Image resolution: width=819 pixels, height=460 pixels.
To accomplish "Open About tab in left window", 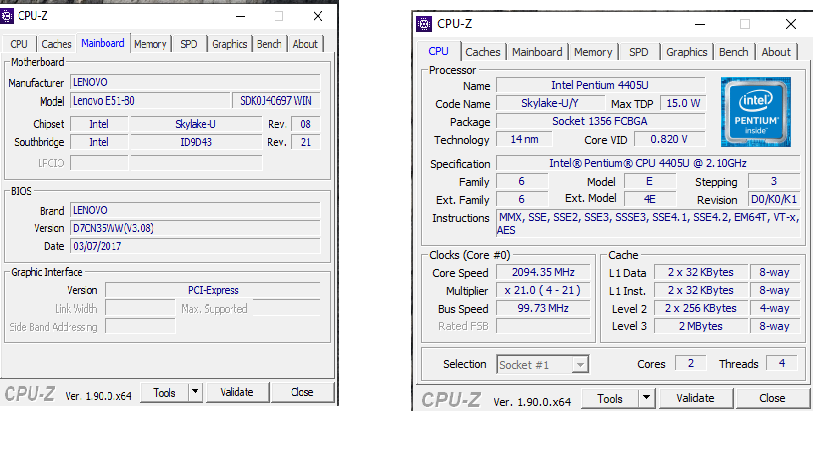I will tap(305, 44).
